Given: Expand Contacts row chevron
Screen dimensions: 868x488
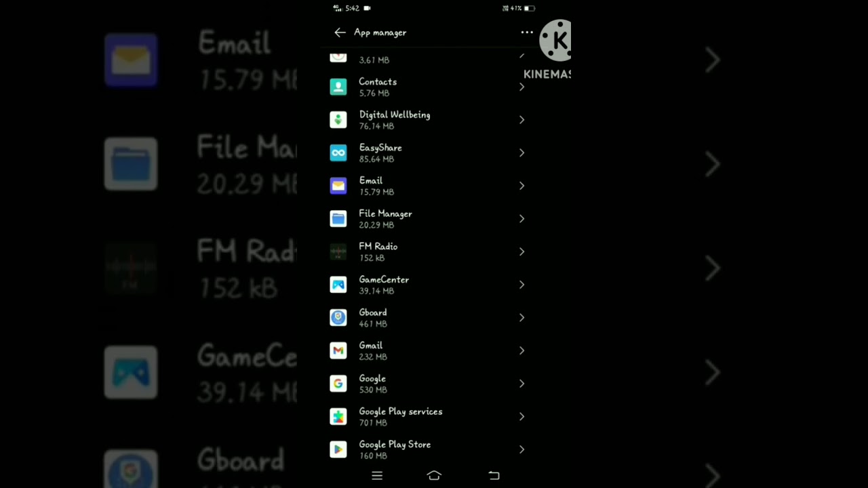Looking at the screenshot, I should [x=521, y=87].
